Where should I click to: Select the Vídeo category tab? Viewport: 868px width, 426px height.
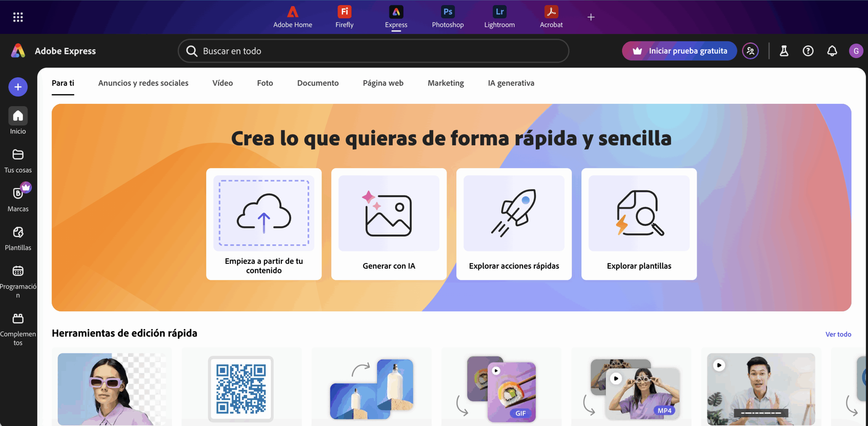tap(222, 83)
